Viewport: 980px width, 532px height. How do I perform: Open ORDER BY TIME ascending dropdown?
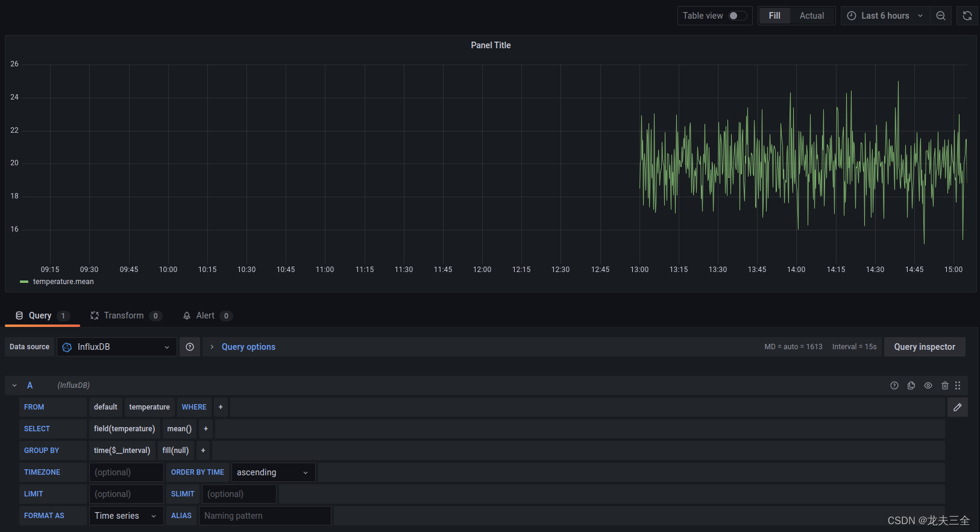point(273,472)
